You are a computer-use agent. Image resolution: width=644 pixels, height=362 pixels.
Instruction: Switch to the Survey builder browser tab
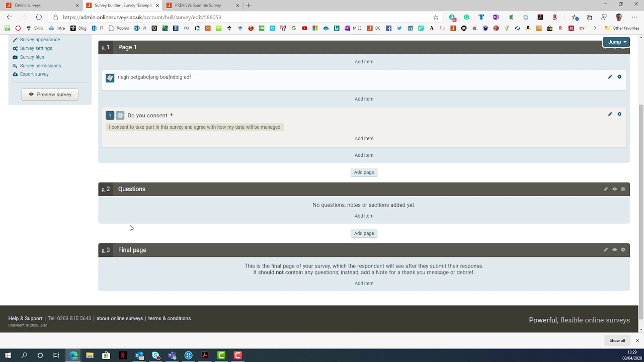point(122,5)
